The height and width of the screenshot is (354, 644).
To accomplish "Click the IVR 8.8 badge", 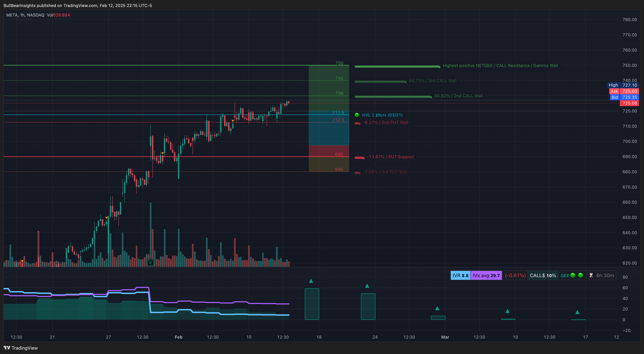I will pos(460,276).
